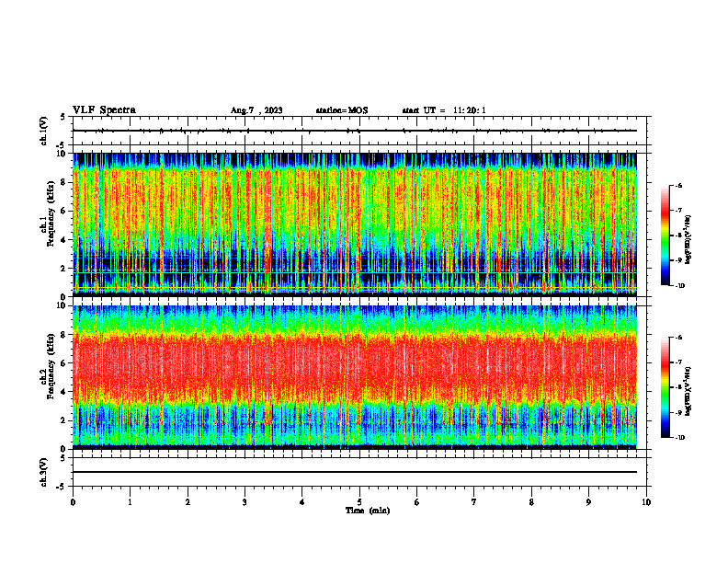
Task: Click the "-10" label on ch.1 color bar
Action: 679,286
